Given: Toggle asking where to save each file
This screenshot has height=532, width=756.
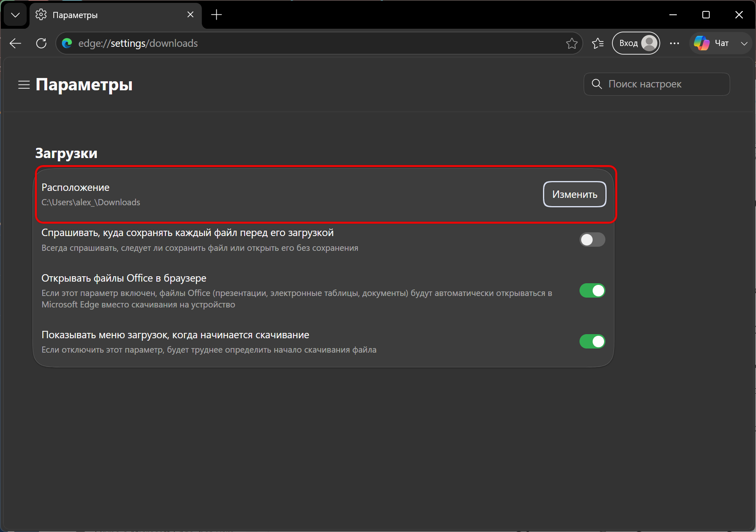Looking at the screenshot, I should click(592, 240).
